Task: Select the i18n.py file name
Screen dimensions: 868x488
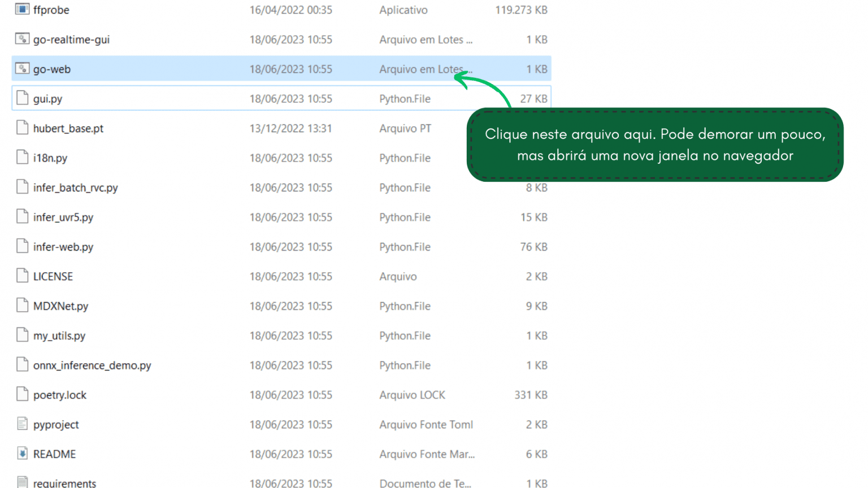Action: pos(50,158)
